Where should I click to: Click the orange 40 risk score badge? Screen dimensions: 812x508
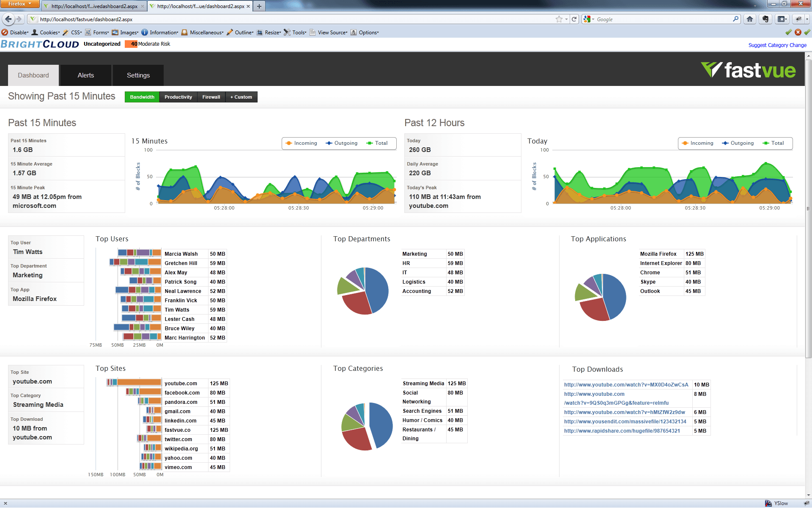[x=131, y=44]
